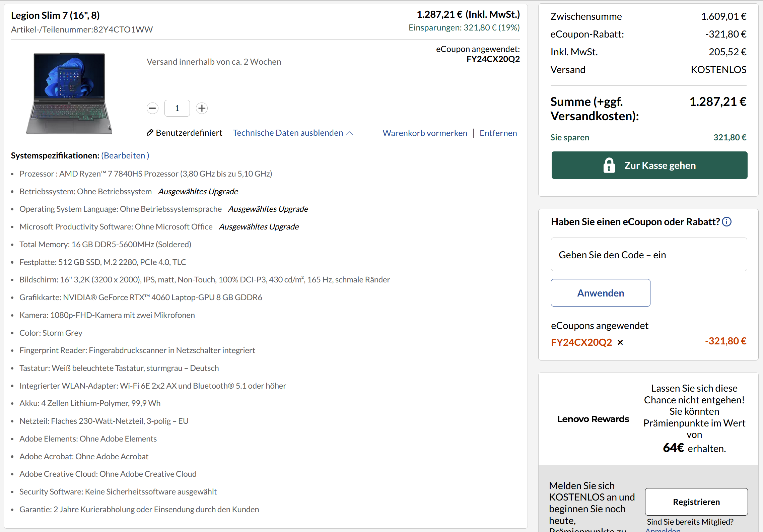Click the info icon next to eCoupon question
The height and width of the screenshot is (532, 763).
[x=726, y=221]
